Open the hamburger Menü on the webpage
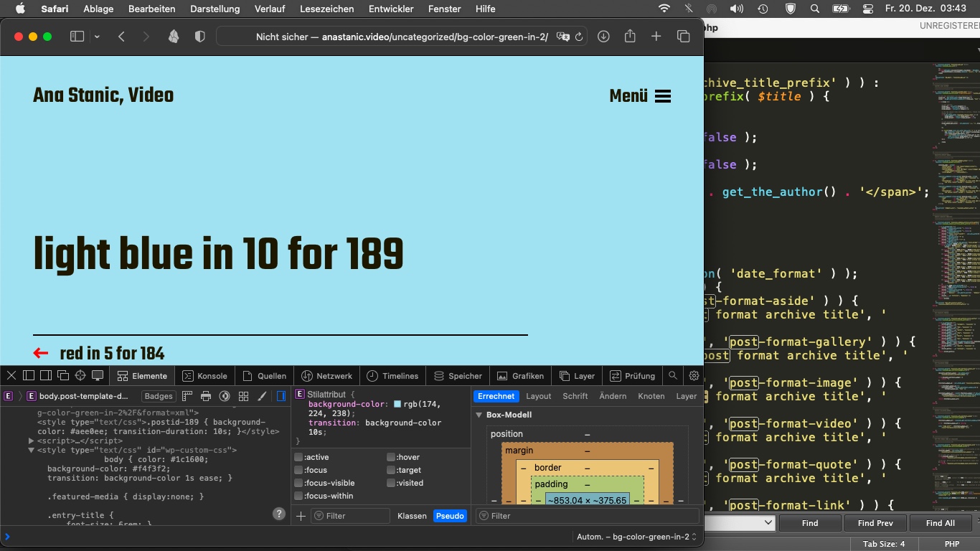980x551 pixels. pos(640,95)
